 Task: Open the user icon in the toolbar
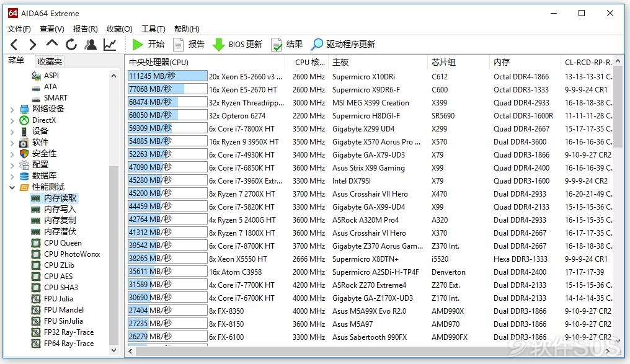pos(91,44)
